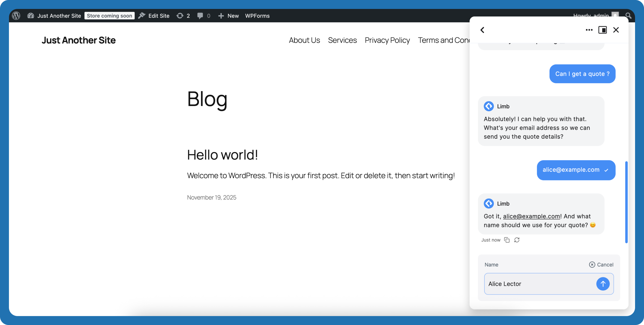Open the WordPress logo menu
Viewport: 644px width, 325px height.
[16, 16]
